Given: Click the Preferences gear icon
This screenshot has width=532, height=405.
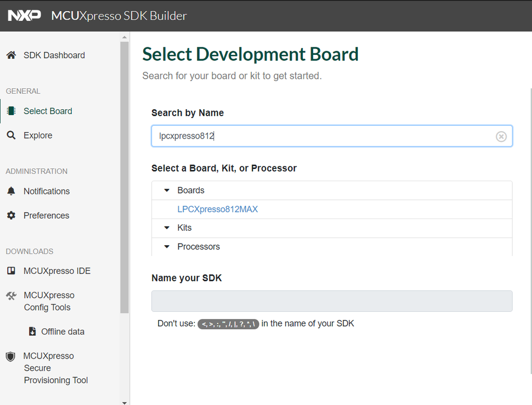Looking at the screenshot, I should (x=11, y=216).
